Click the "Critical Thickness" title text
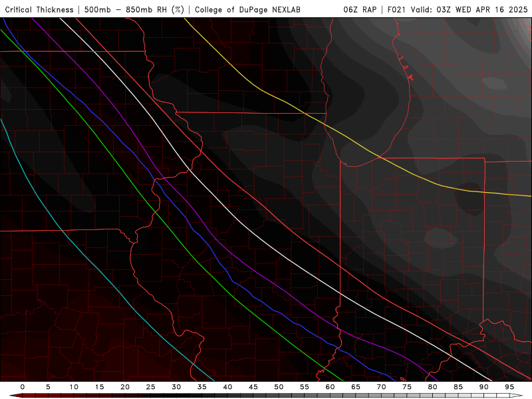The image size is (532, 399). [x=39, y=9]
